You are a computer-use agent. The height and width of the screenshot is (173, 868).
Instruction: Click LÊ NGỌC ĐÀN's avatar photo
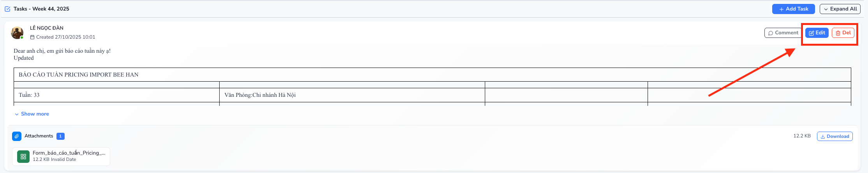17,33
